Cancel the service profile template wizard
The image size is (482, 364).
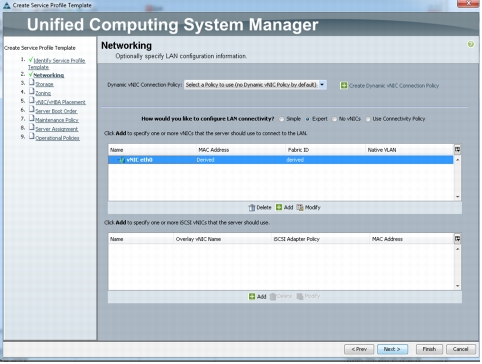461,349
